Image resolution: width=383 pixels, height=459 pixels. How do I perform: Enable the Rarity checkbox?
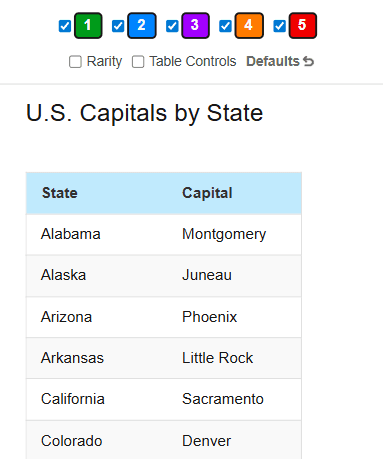click(x=75, y=62)
